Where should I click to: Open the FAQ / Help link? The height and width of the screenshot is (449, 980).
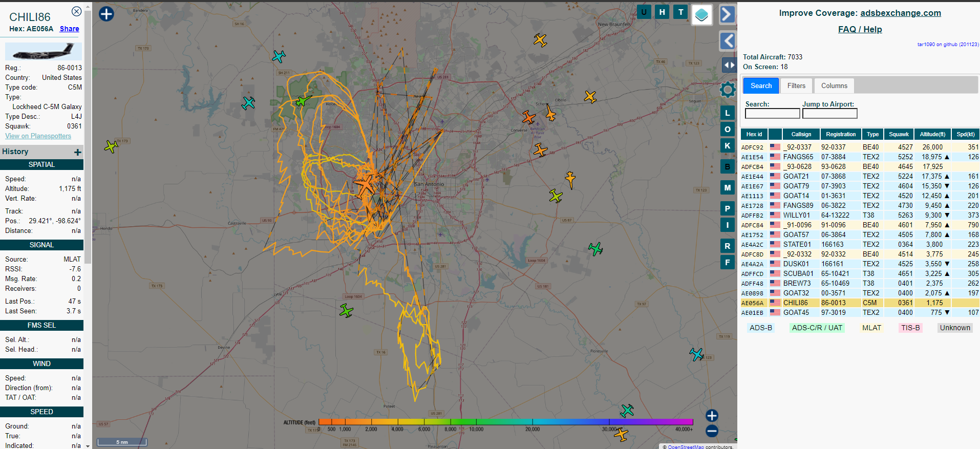(x=860, y=29)
